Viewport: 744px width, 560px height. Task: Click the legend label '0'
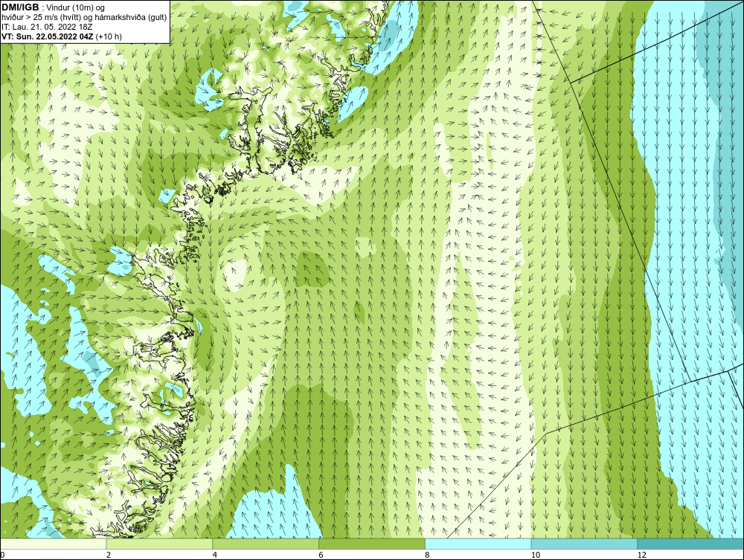(x=2, y=555)
